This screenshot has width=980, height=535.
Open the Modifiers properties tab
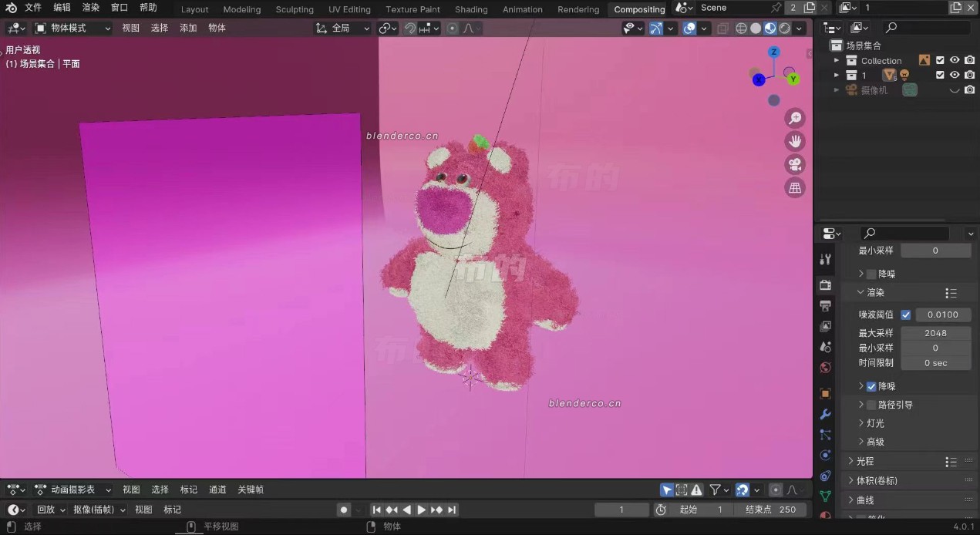pos(826,414)
